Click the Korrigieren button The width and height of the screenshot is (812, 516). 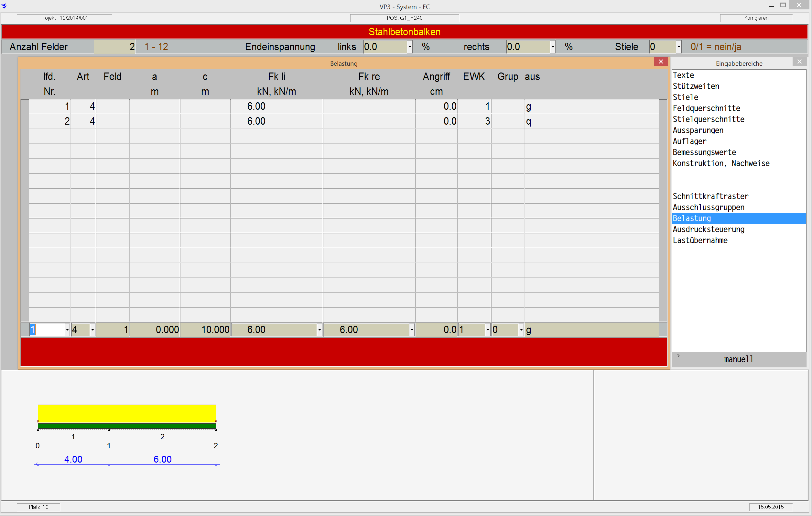coord(756,18)
